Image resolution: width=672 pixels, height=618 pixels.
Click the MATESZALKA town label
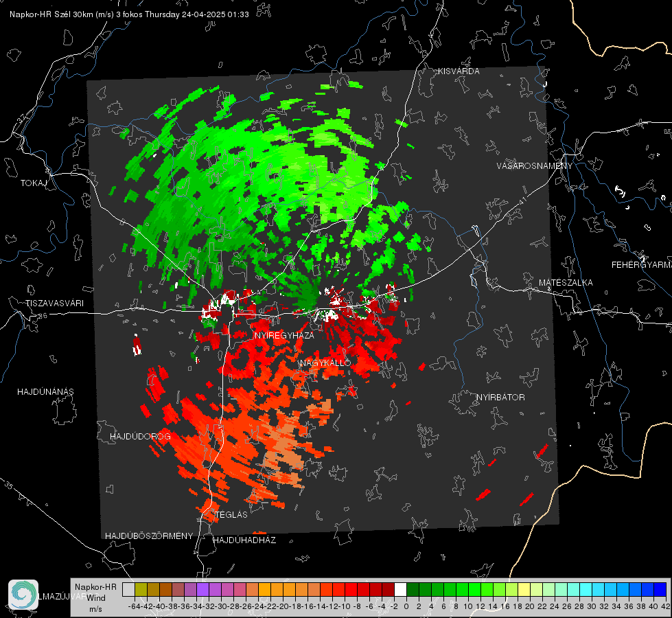566,282
